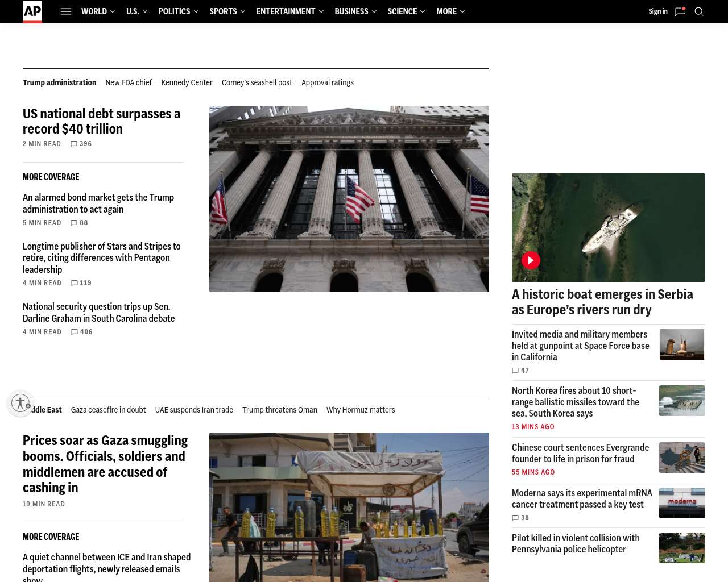Open Sen. Darline Graham debate article

click(99, 313)
